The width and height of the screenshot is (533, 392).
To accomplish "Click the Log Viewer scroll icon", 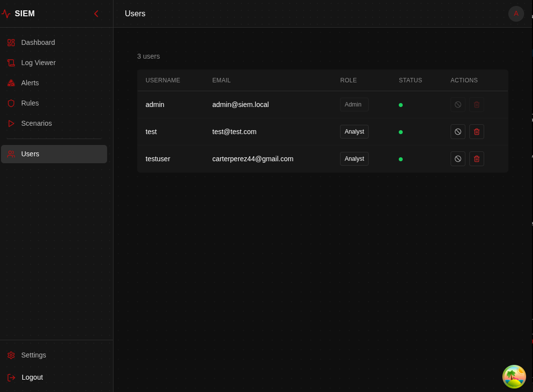I will click(11, 63).
